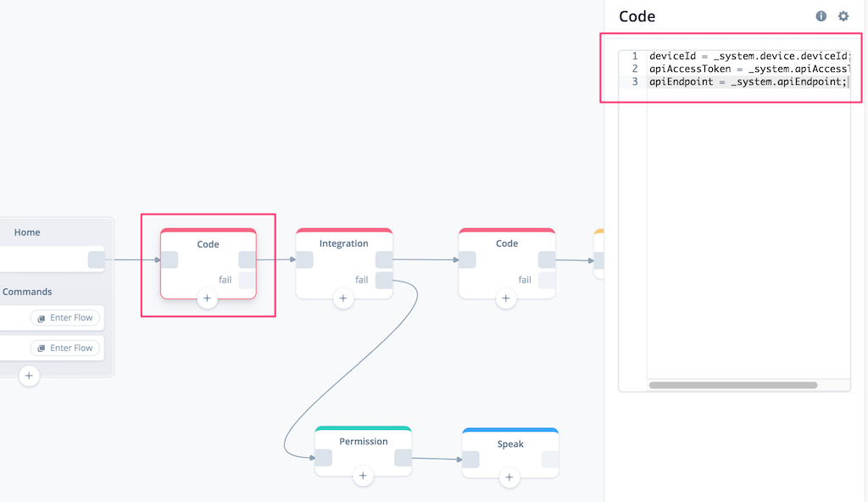Add a block below the first Code block
Screen dimensions: 868x502
click(207, 298)
